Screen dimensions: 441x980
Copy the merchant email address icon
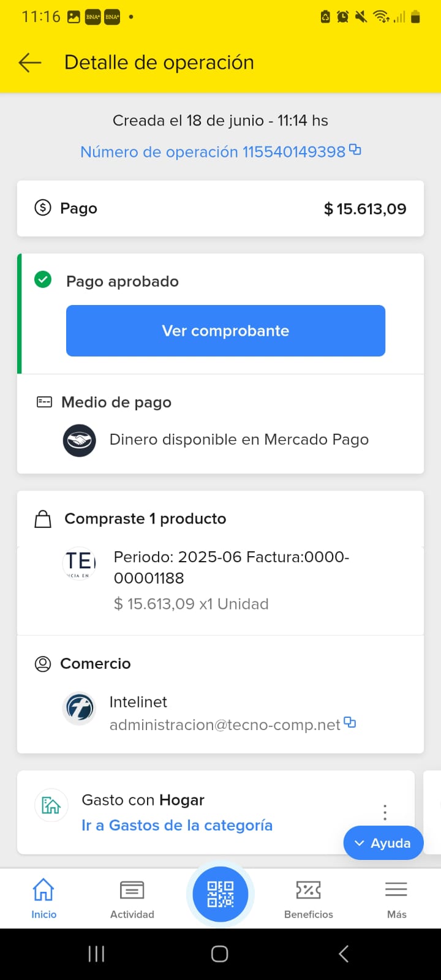350,722
